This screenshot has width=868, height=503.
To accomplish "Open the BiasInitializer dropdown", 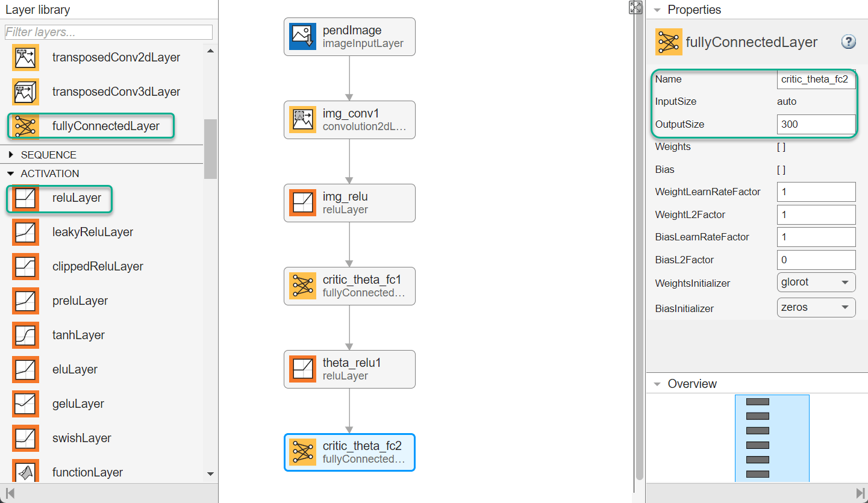I will click(x=816, y=307).
